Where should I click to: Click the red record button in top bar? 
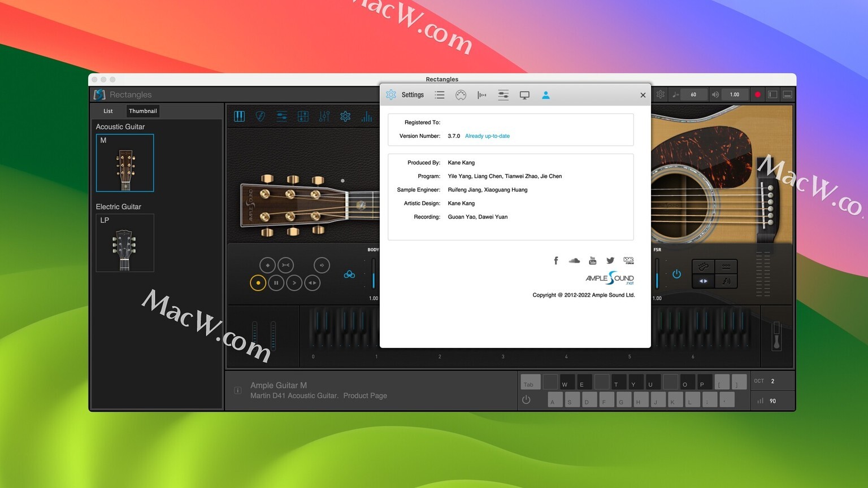tap(758, 94)
